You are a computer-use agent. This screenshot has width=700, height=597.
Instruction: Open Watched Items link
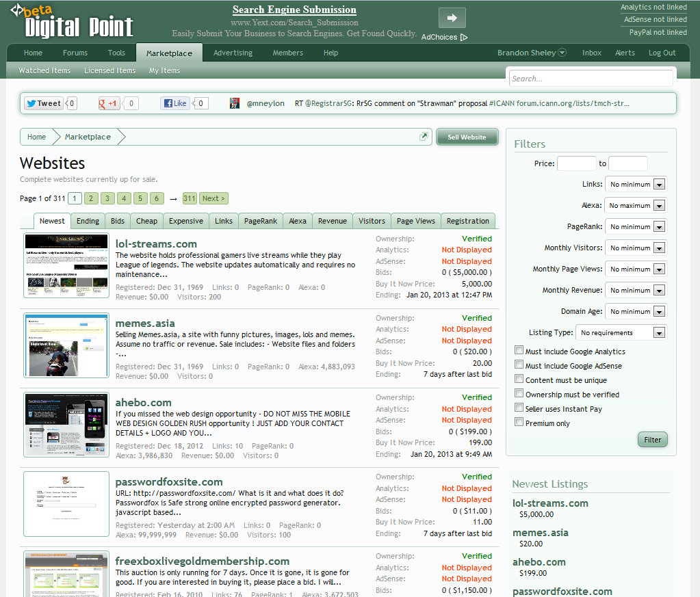(44, 70)
